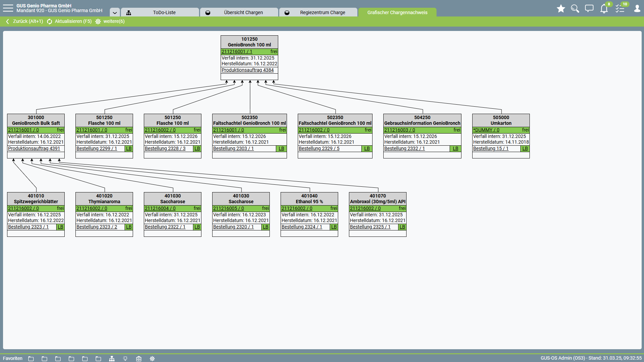Click the LB badge beside Bestellung 2299 / 1
Screen dimensions: 644x362
click(x=129, y=148)
